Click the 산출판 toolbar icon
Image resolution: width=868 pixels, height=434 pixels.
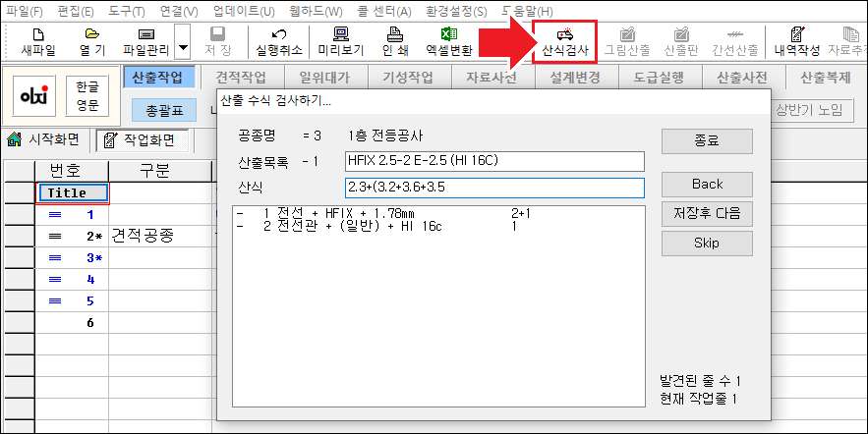click(681, 42)
